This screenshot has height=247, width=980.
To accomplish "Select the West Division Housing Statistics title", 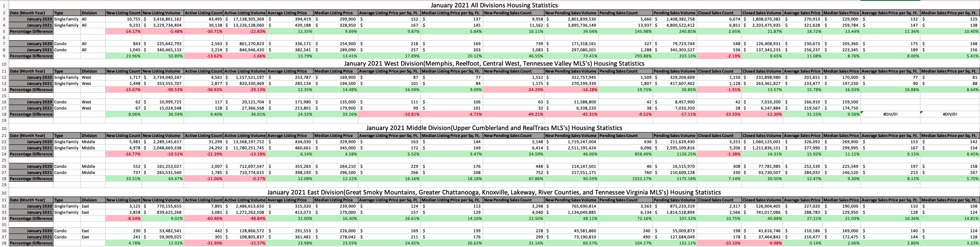I will (494, 64).
